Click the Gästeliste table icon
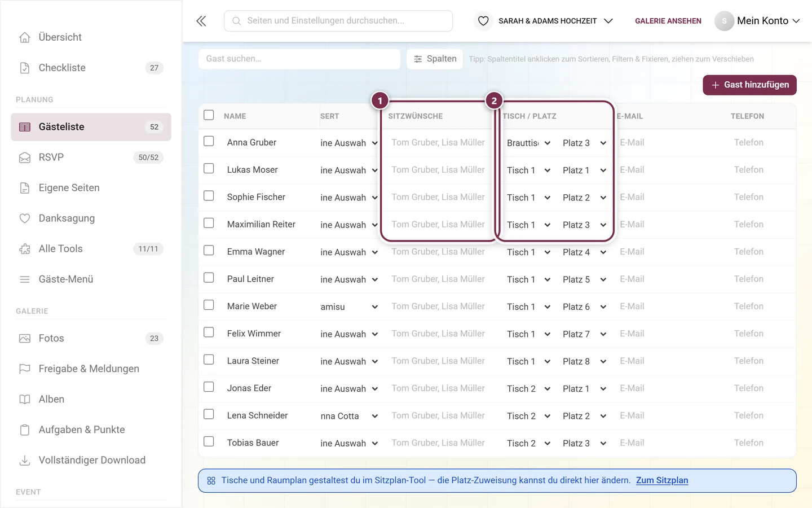 click(25, 127)
